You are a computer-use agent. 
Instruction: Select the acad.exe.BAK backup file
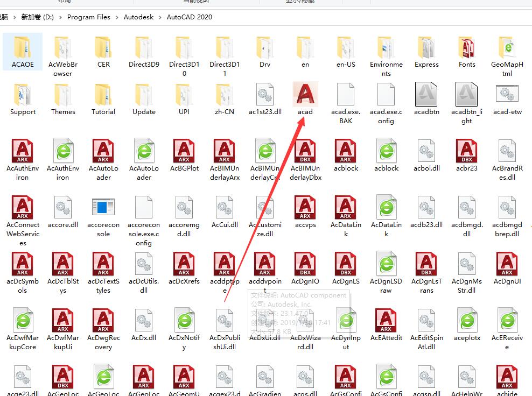click(x=346, y=103)
